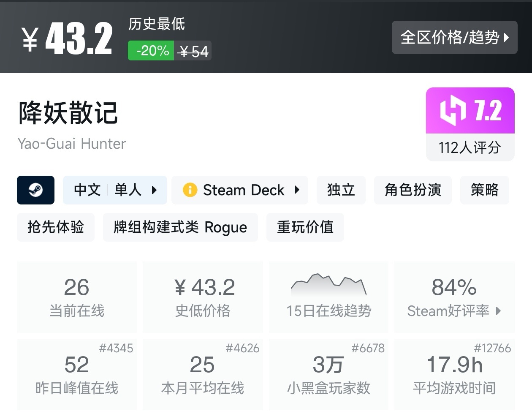Select the 抢先体验 tag
Screen dimensions: 532x414
pos(56,227)
